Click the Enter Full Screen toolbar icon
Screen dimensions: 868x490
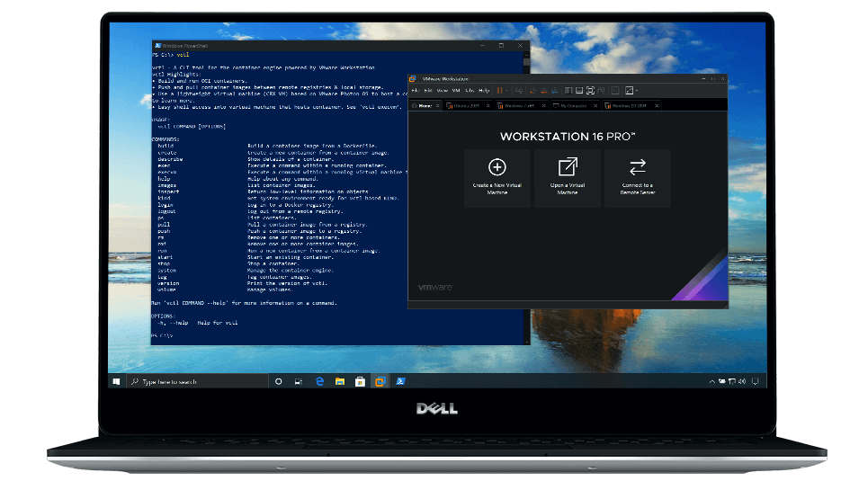click(590, 90)
